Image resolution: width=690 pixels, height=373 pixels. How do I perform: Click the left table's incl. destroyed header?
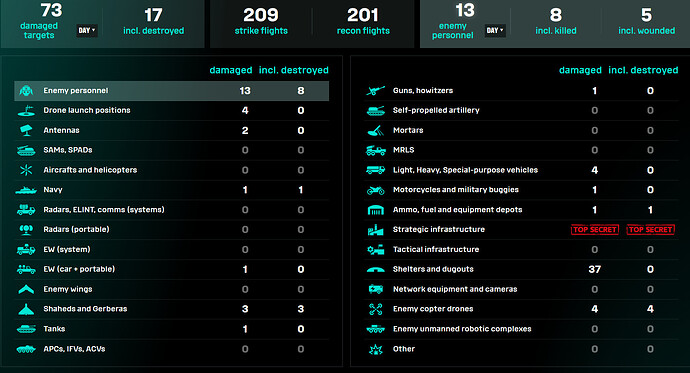294,70
